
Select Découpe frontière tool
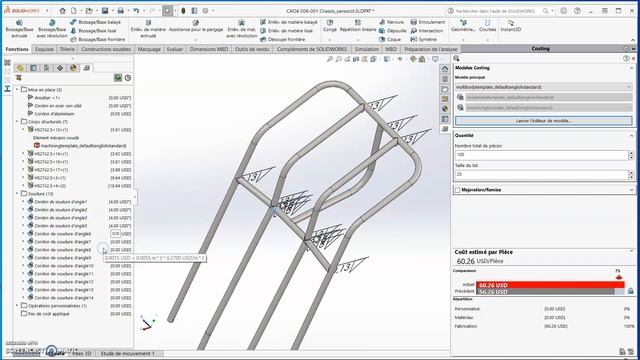pos(282,40)
